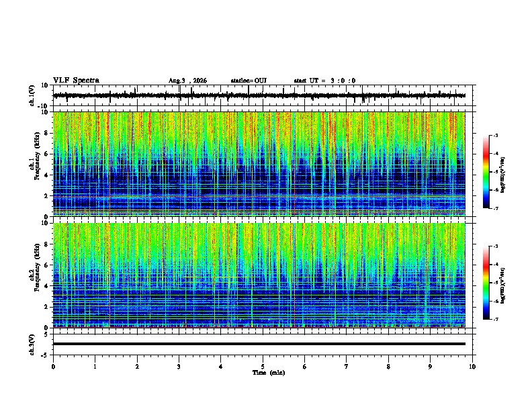Click the final time axis tick label "10"

(x=472, y=367)
